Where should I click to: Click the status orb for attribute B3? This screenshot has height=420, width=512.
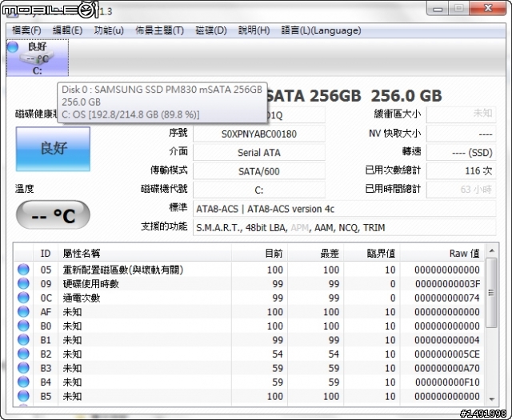pos(23,368)
